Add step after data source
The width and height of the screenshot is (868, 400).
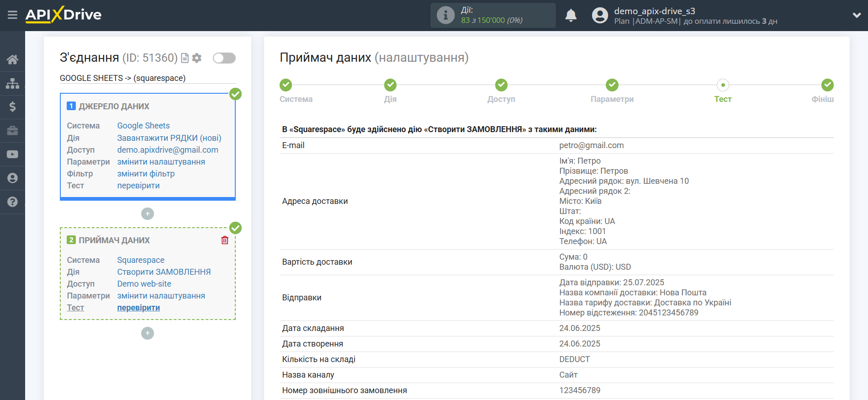148,213
